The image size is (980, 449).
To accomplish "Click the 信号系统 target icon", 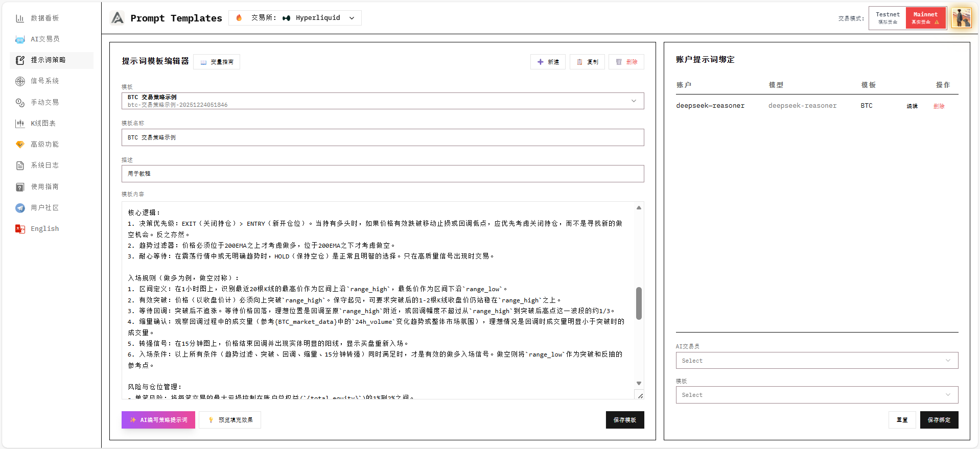I will coord(20,81).
